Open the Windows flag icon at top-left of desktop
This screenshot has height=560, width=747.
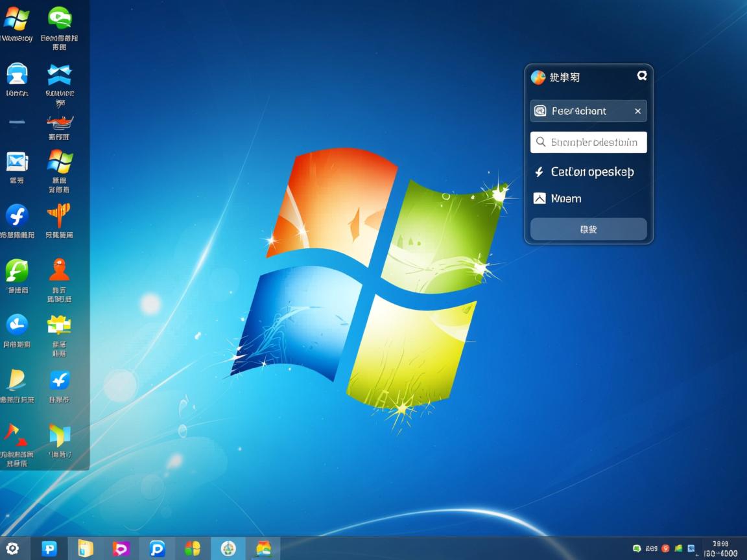[16, 19]
